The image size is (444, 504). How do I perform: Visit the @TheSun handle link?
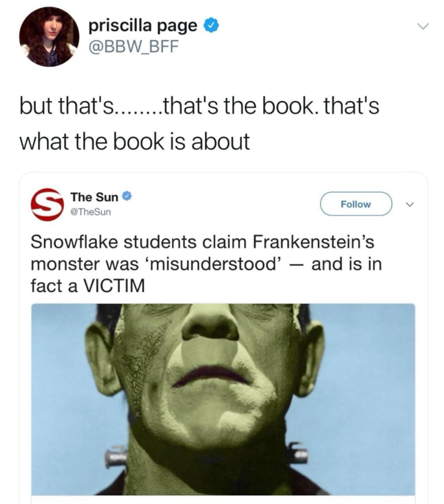point(91,212)
